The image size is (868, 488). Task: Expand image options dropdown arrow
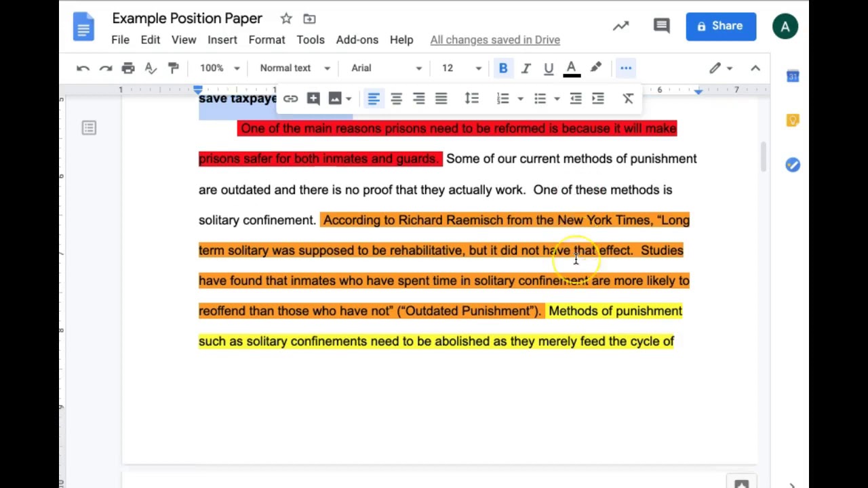(349, 99)
